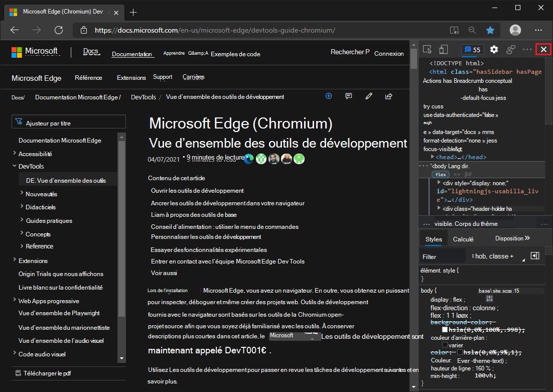Screen dimensions: 553x392
Task: Click the pencil edit icon
Action: coord(369,96)
